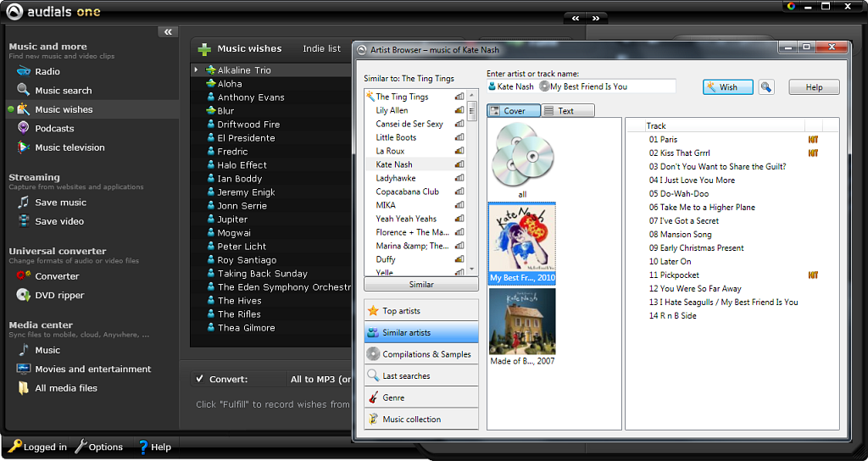Open the DVD ripper tool
Screen dimensions: 868x461
click(x=50, y=296)
